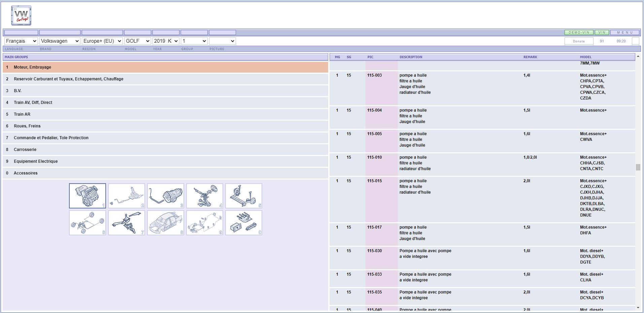Image resolution: width=644 pixels, height=313 pixels.
Task: Open the Year dropdown showing 2019 K
Action: click(x=166, y=41)
